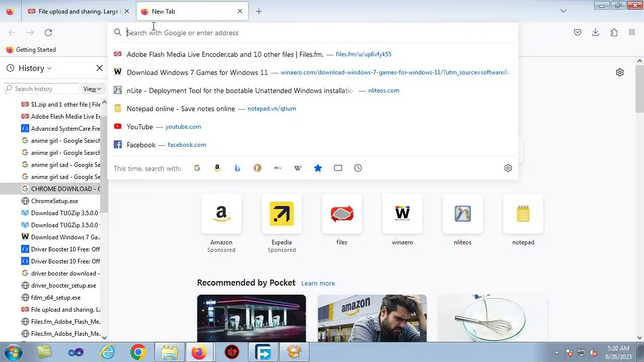Image resolution: width=644 pixels, height=362 pixels.
Task: Click the Learn more Pocket link
Action: [318, 283]
